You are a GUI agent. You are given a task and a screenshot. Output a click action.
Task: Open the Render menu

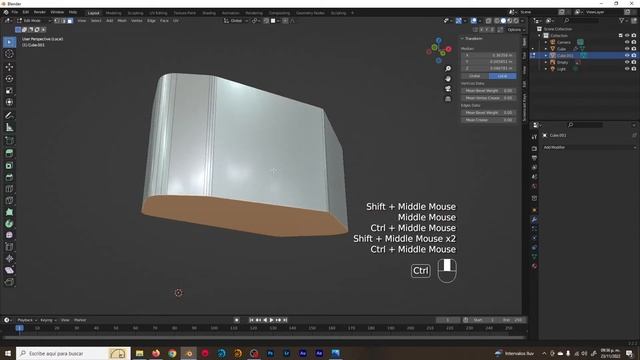click(40, 12)
